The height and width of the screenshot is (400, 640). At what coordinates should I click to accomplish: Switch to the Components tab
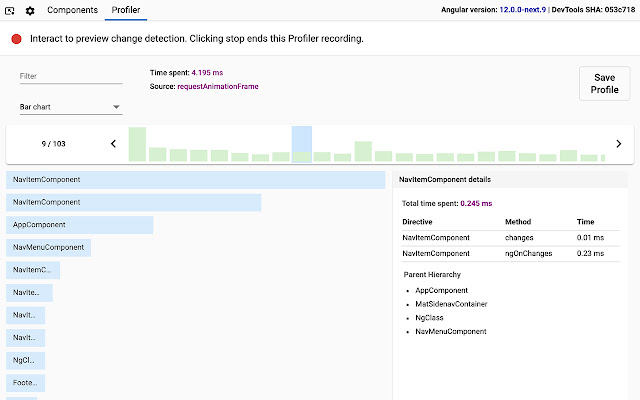tap(73, 10)
